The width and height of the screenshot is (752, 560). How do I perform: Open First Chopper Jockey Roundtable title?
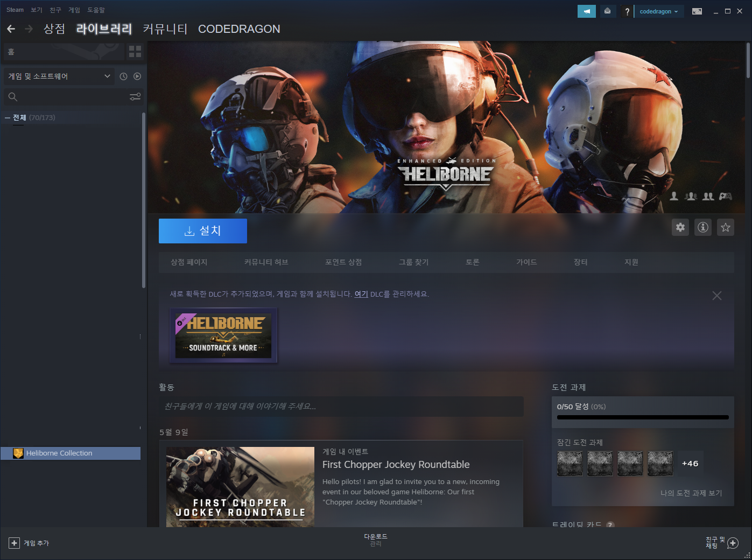click(396, 465)
